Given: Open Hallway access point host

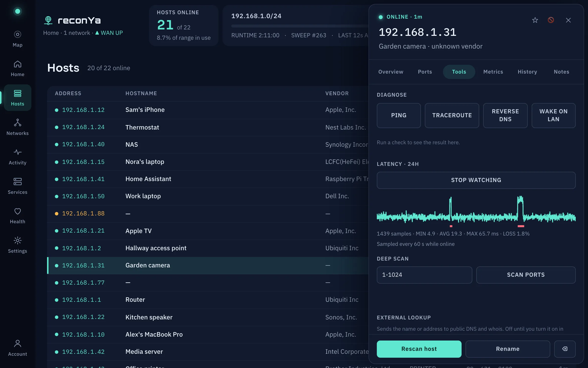Looking at the screenshot, I should 208,248.
